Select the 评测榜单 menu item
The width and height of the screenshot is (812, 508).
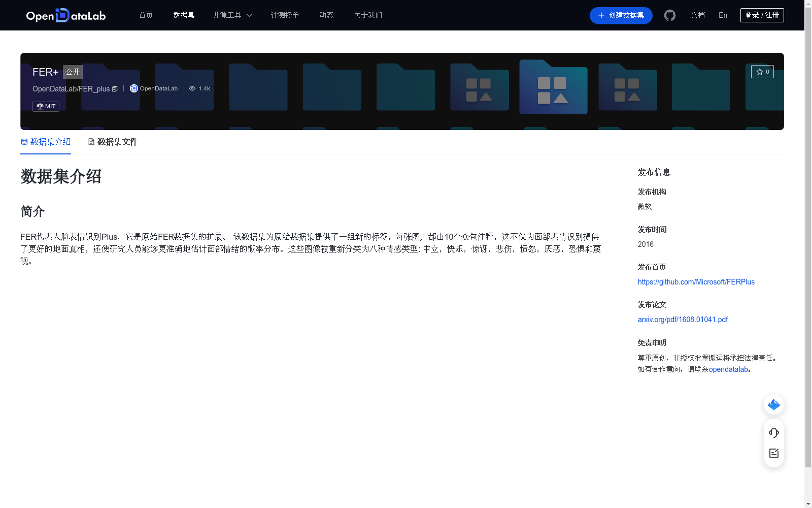pyautogui.click(x=285, y=15)
